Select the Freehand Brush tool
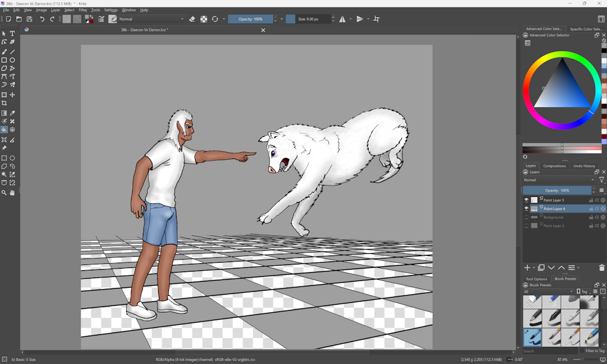607x364 pixels. point(4,52)
